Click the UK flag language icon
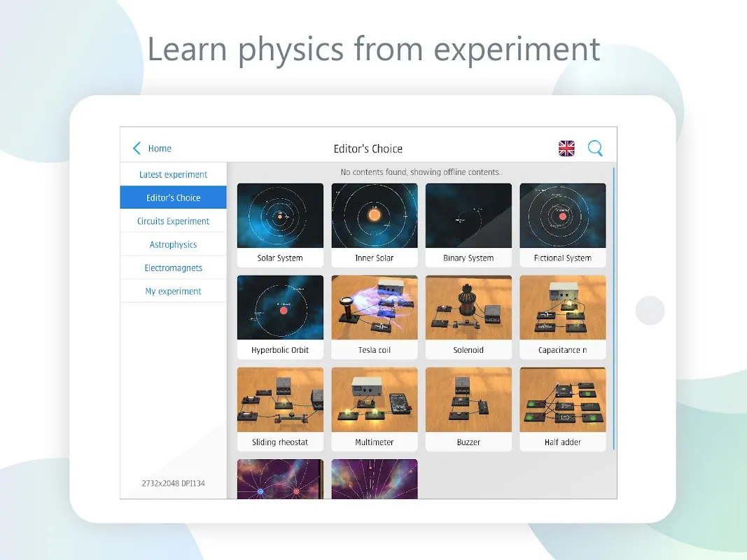This screenshot has width=747, height=560. coord(566,148)
